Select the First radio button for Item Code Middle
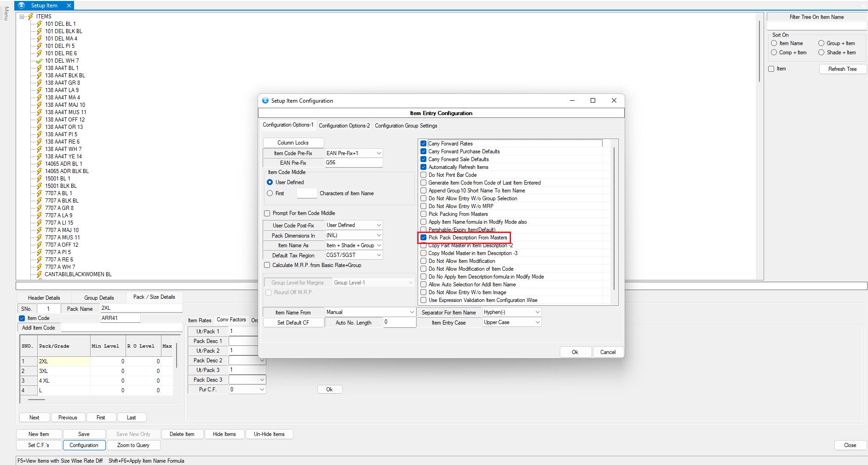 (x=270, y=193)
